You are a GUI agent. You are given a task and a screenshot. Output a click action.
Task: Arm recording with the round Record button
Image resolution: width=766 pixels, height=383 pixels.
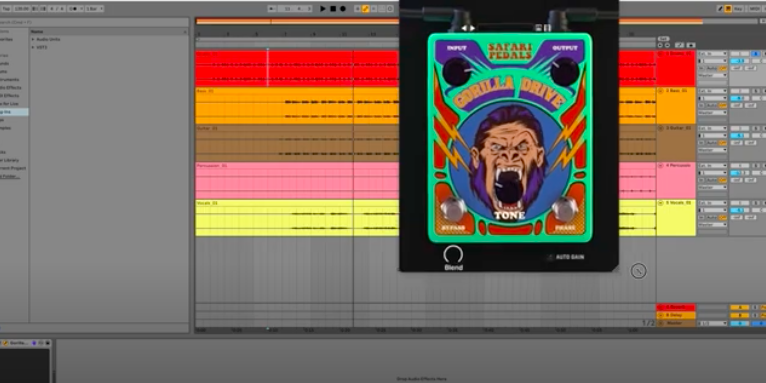coord(343,9)
